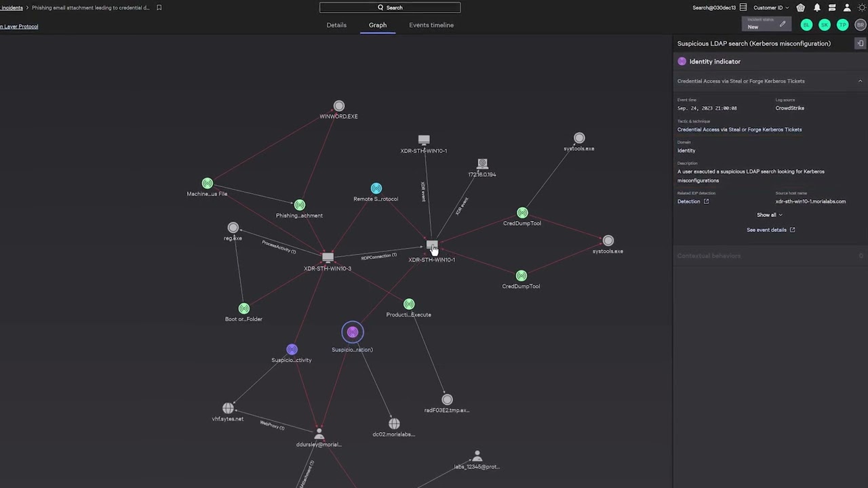Select the XDR-STH-WIN10-3 host node
The image size is (868, 488).
(328, 258)
